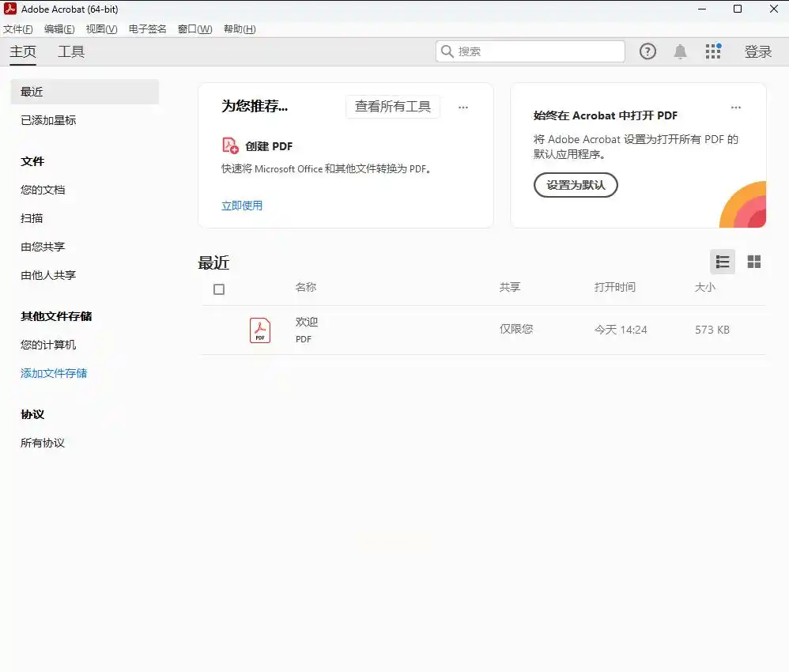
Task: Open 扫描 in the sidebar
Action: click(32, 218)
